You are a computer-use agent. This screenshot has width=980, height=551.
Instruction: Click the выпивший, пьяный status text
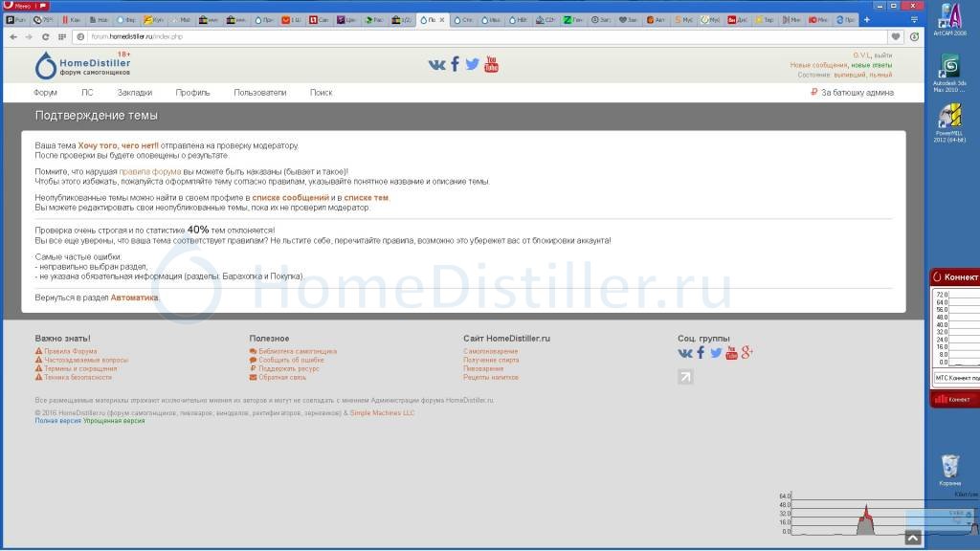coord(863,75)
